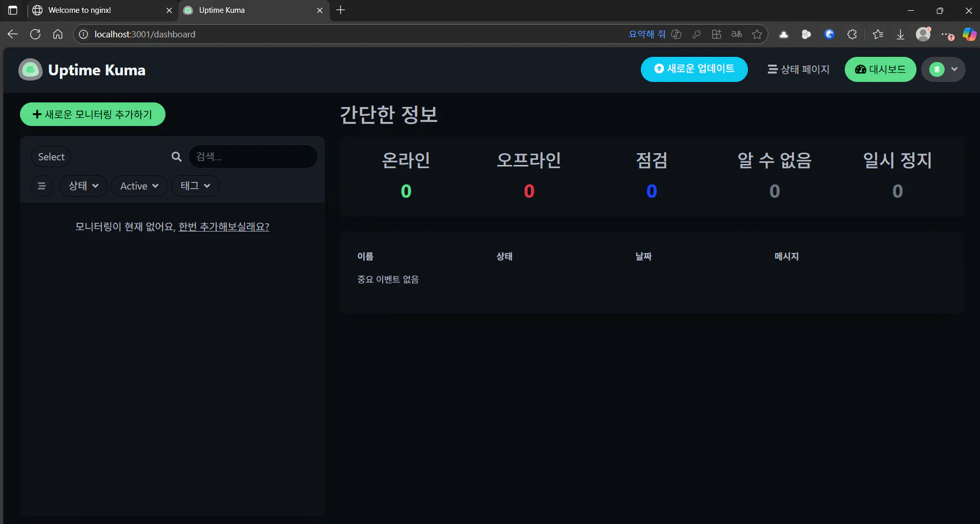Click the search magnifier icon in monitor list

(x=176, y=157)
